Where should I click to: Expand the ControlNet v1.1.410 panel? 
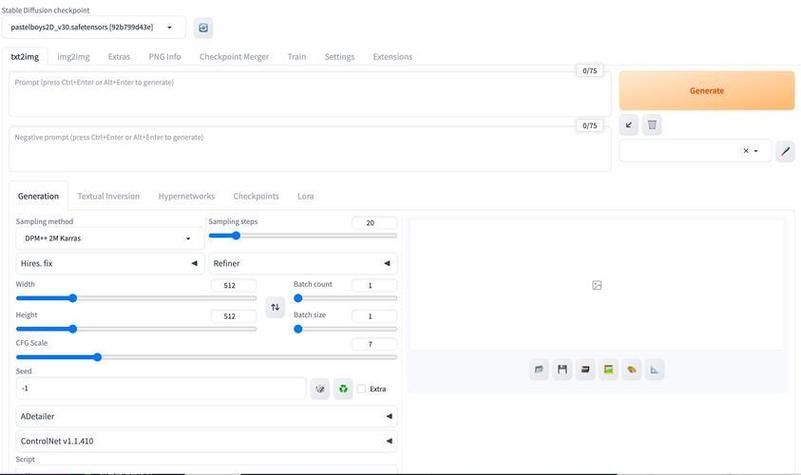pyautogui.click(x=204, y=441)
